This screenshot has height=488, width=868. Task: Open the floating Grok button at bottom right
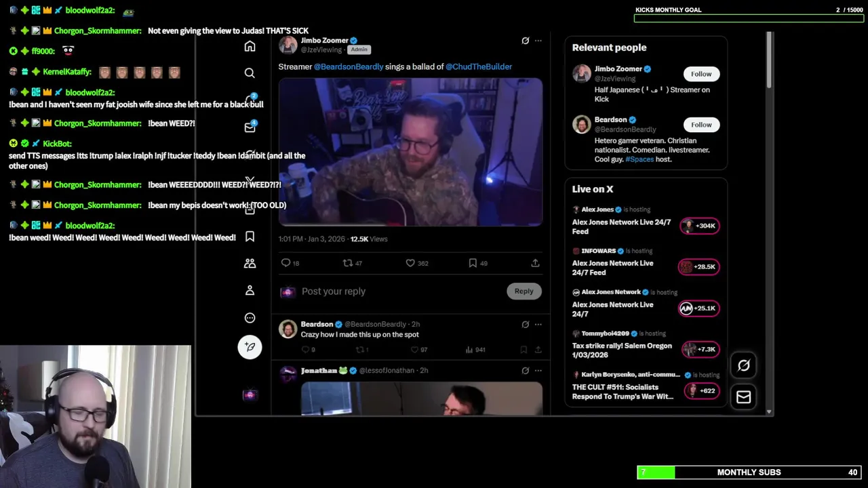(x=744, y=365)
